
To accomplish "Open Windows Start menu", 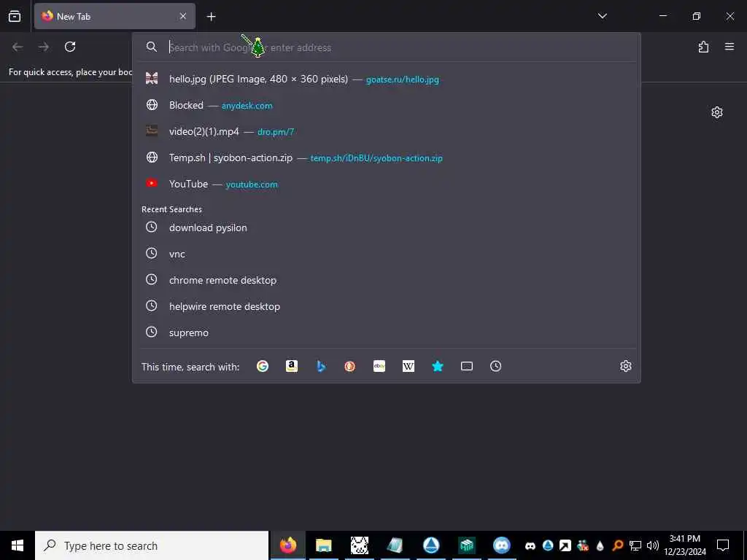I will point(18,545).
